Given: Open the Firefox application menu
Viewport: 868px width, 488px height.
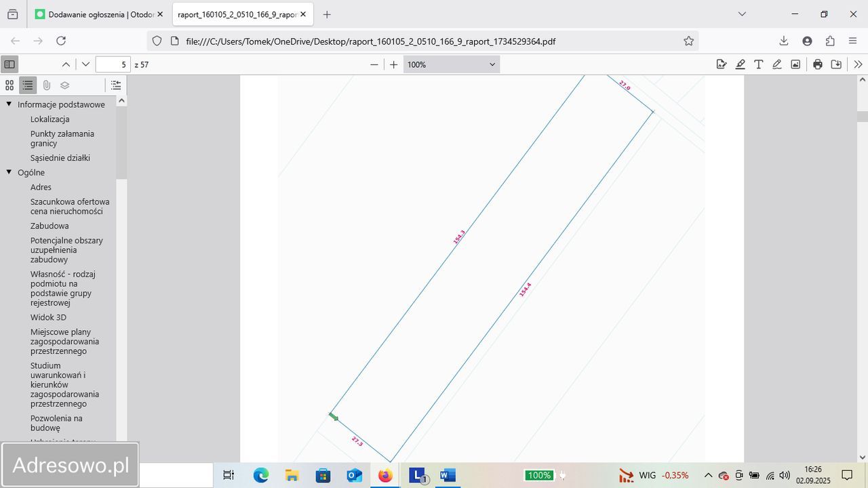Looking at the screenshot, I should [853, 41].
